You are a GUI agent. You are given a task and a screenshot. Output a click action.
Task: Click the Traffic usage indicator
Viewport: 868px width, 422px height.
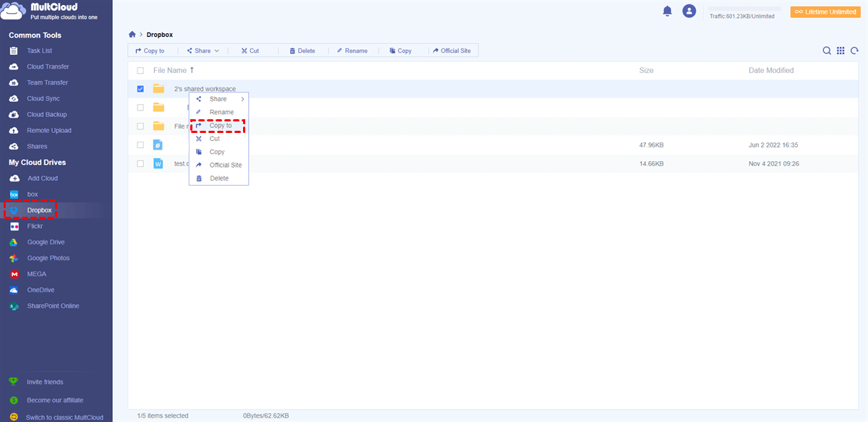click(741, 16)
